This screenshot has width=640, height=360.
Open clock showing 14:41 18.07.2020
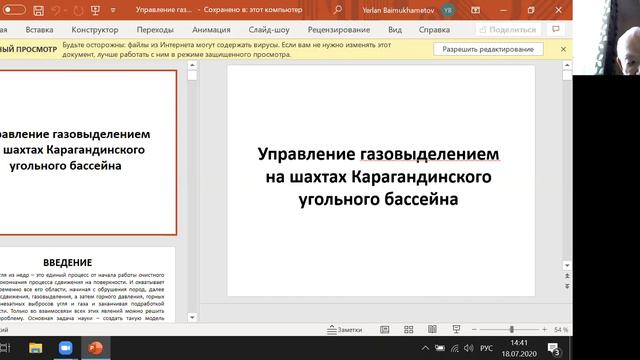click(519, 349)
